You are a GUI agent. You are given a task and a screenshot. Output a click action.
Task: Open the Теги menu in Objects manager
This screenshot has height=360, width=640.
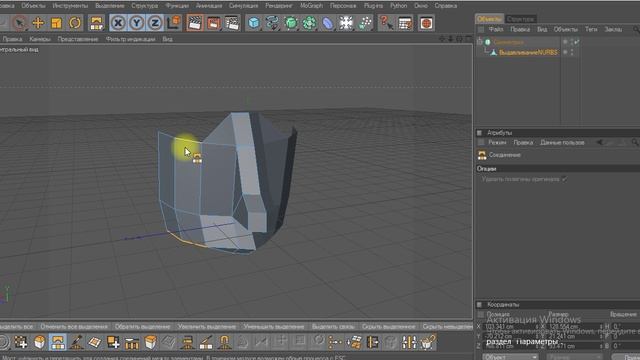click(x=591, y=29)
